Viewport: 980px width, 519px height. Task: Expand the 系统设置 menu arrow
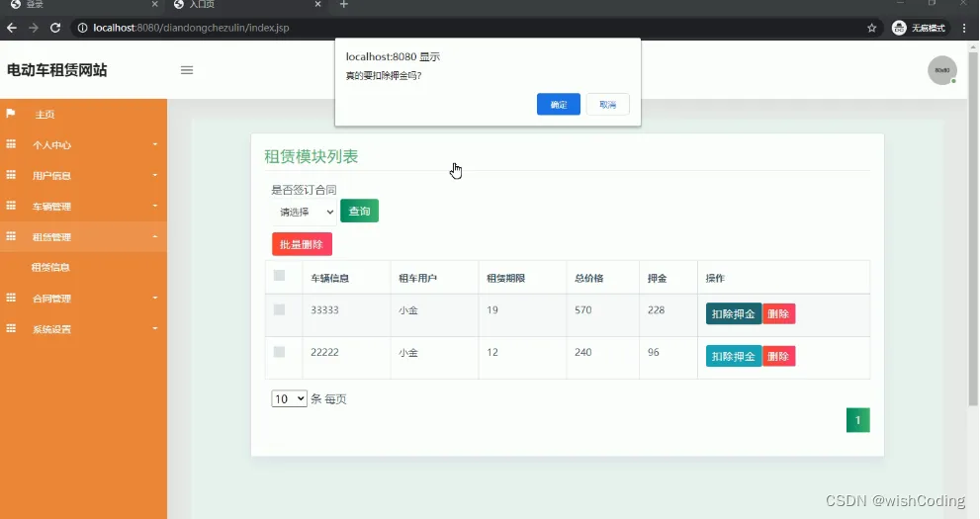155,328
